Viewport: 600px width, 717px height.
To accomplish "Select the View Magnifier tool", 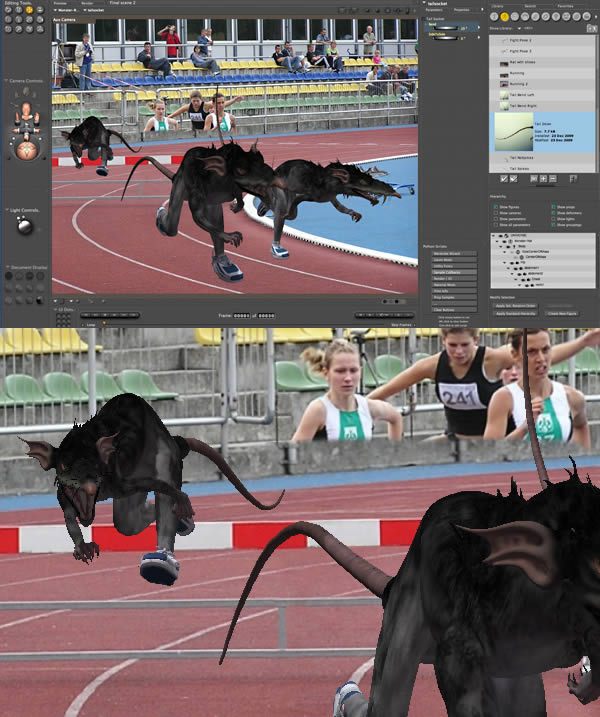I will point(18,29).
